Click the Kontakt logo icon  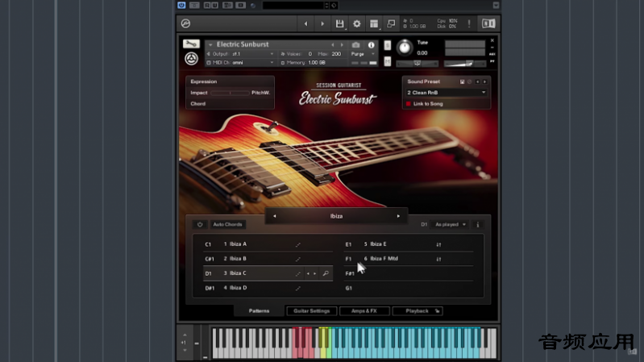185,23
